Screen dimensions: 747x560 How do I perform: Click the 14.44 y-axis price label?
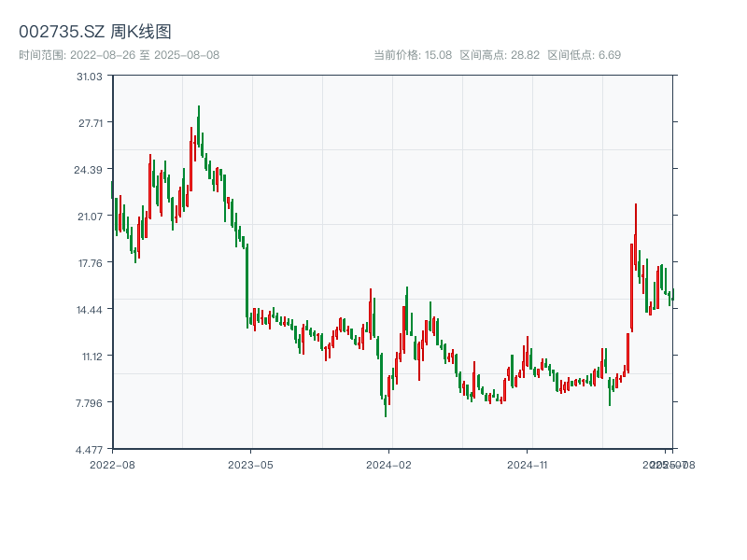tap(90, 310)
